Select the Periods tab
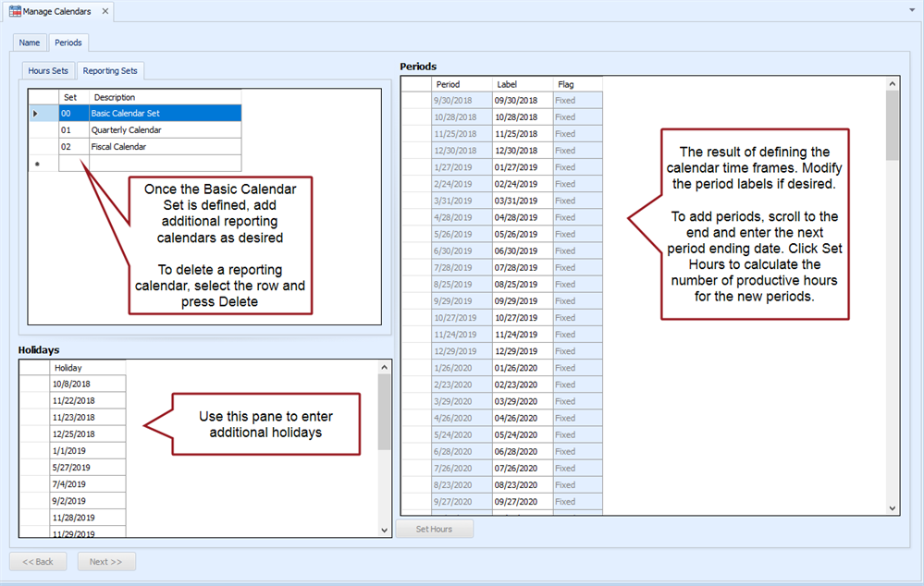The height and width of the screenshot is (586, 924). [68, 43]
